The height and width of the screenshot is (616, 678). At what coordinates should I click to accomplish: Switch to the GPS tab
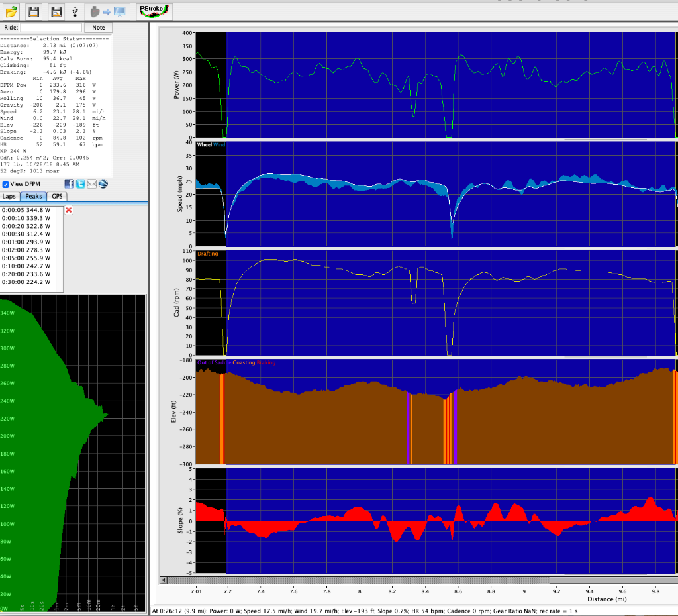click(x=57, y=196)
